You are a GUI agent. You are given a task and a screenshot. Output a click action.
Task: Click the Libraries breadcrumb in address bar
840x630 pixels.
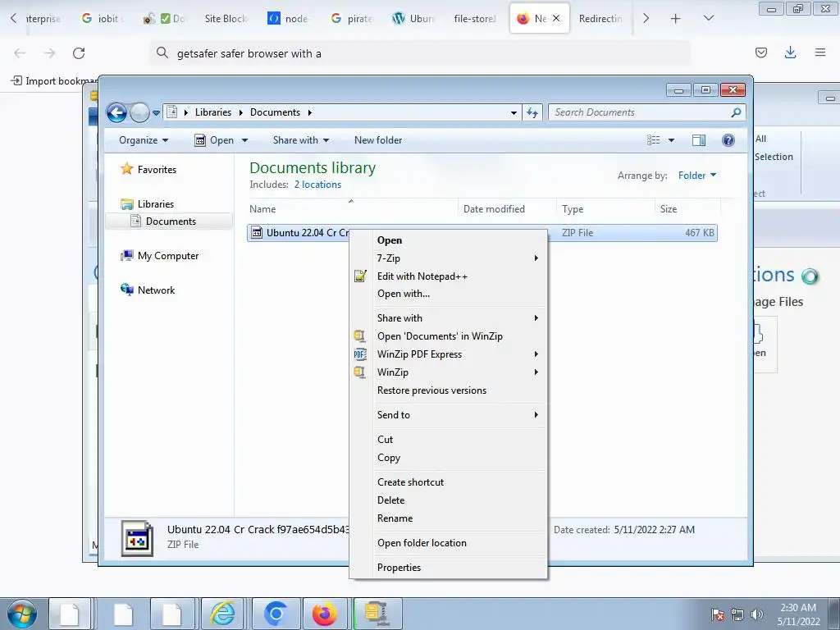[x=212, y=112]
